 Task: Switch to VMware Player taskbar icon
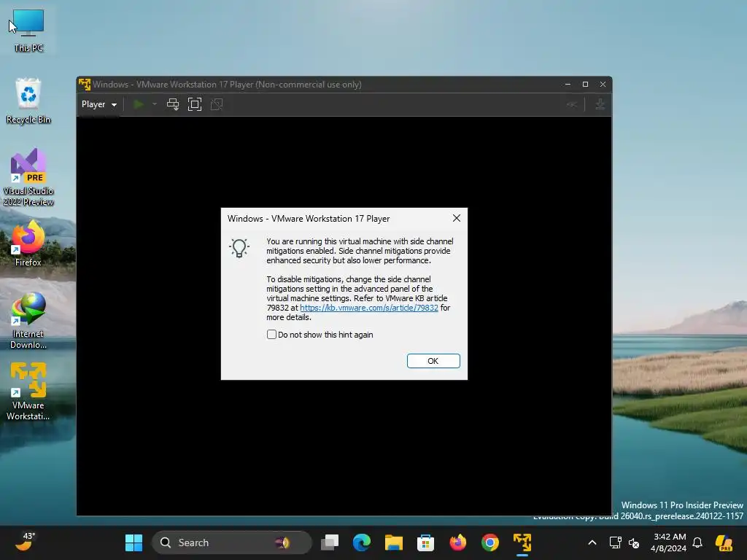click(522, 542)
